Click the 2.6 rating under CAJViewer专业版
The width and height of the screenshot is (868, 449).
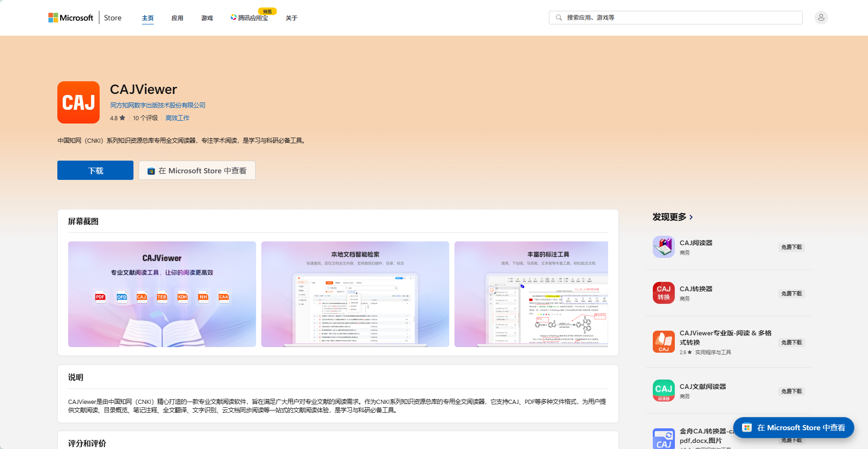click(686, 352)
